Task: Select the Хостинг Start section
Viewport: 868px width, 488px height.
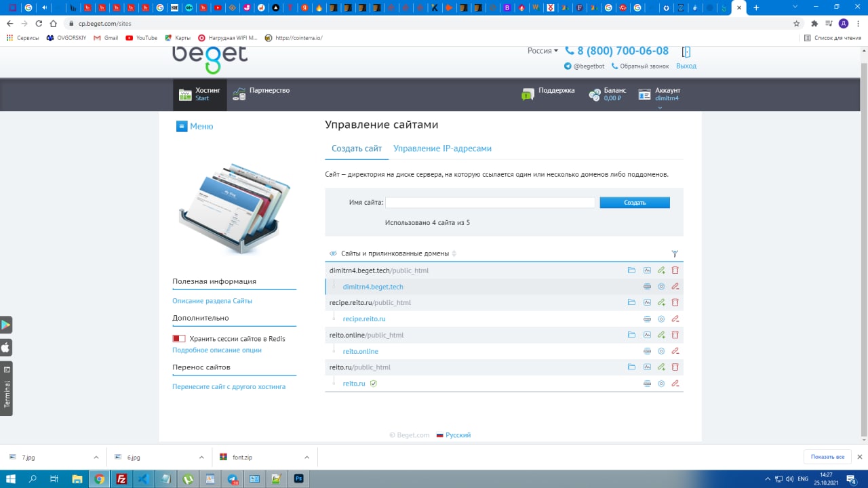Action: point(200,94)
